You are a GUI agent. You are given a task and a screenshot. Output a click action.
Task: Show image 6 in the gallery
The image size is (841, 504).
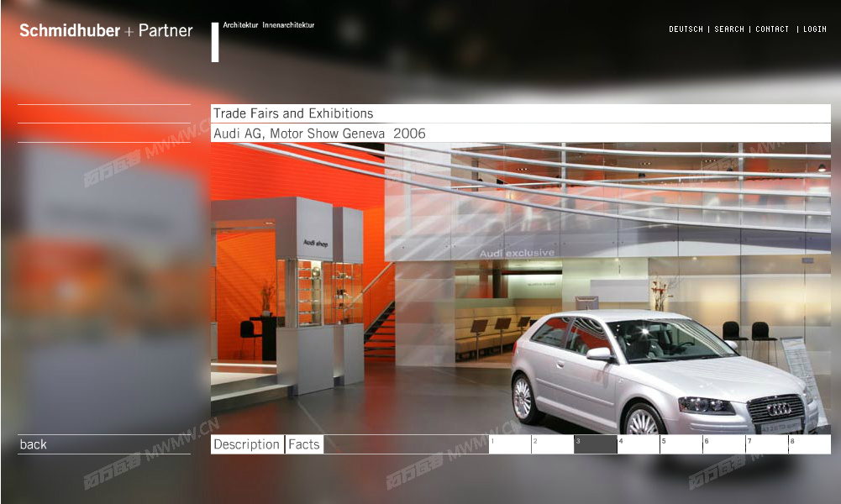[x=724, y=444]
